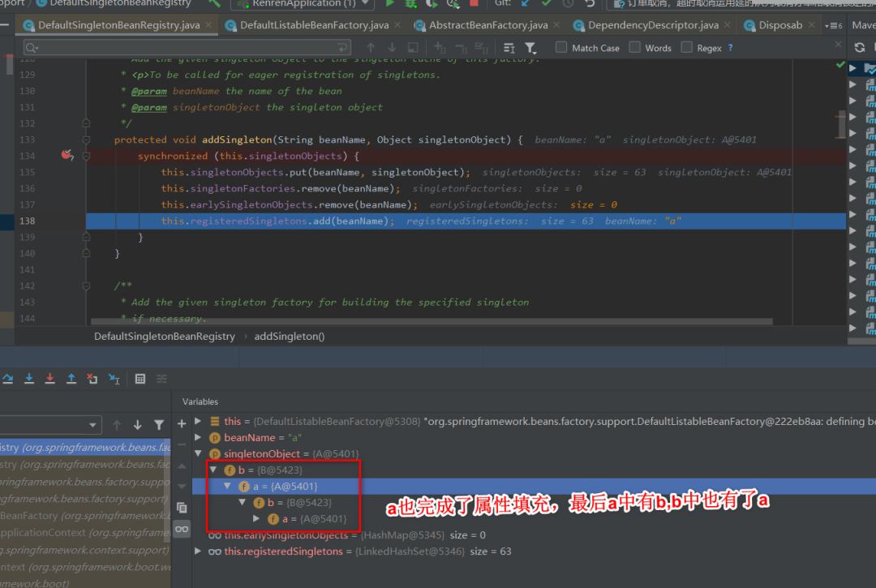Click the frames filter funnel icon
This screenshot has height=588, width=876.
159,424
